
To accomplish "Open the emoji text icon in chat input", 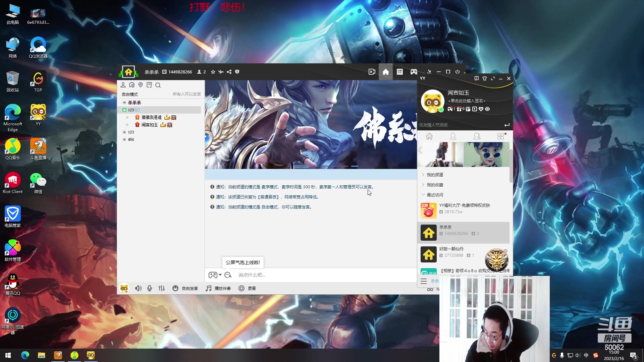I will pos(228,275).
